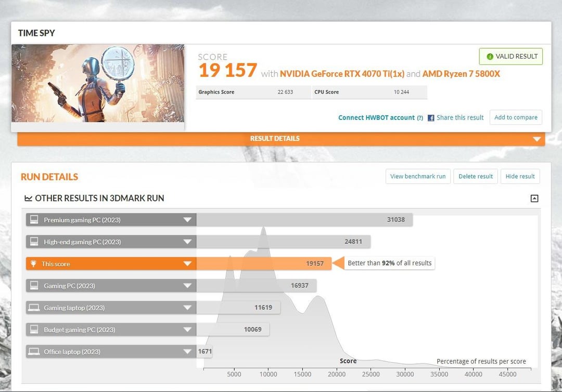Screen dimensions: 562x392
Task: Click the RUN DETAILS heading
Action: click(49, 177)
